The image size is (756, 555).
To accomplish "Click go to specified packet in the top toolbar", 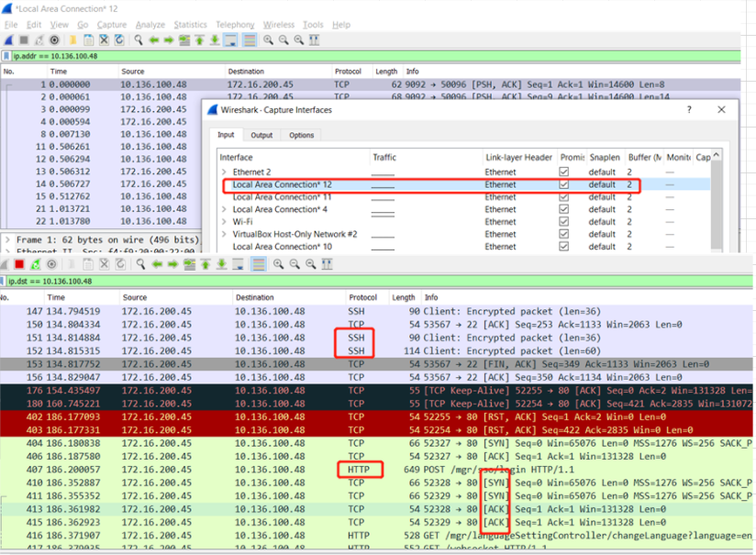I will (184, 40).
